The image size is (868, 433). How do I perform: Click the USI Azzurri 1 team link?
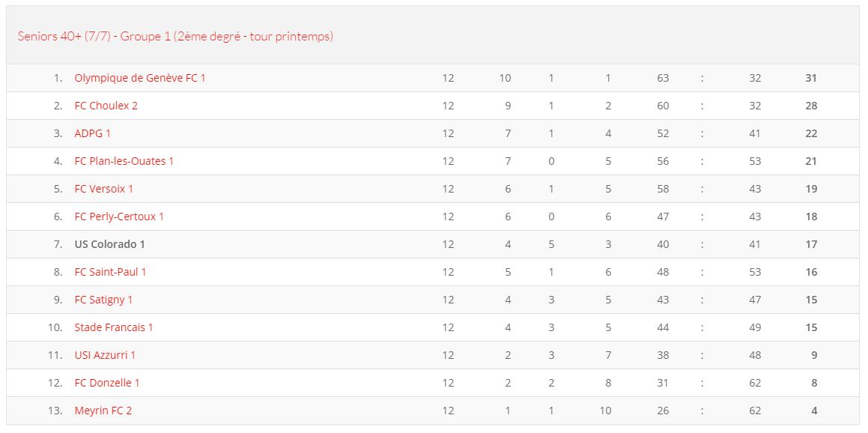click(105, 355)
